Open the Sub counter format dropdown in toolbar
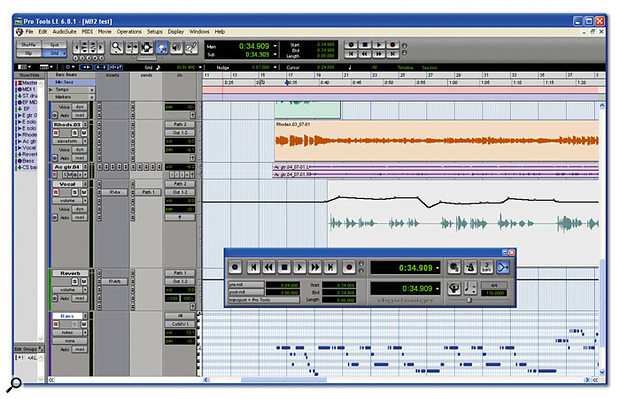 tap(275, 55)
